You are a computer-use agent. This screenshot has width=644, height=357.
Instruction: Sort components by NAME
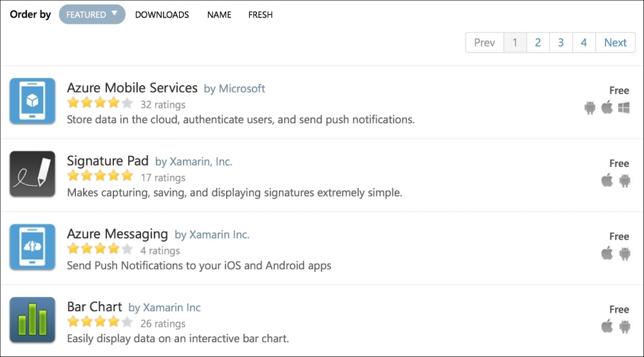click(x=219, y=15)
